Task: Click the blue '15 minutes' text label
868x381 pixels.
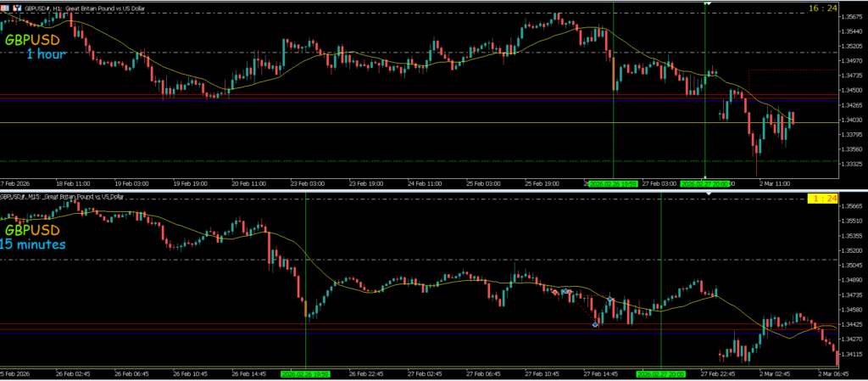Action: (x=31, y=244)
